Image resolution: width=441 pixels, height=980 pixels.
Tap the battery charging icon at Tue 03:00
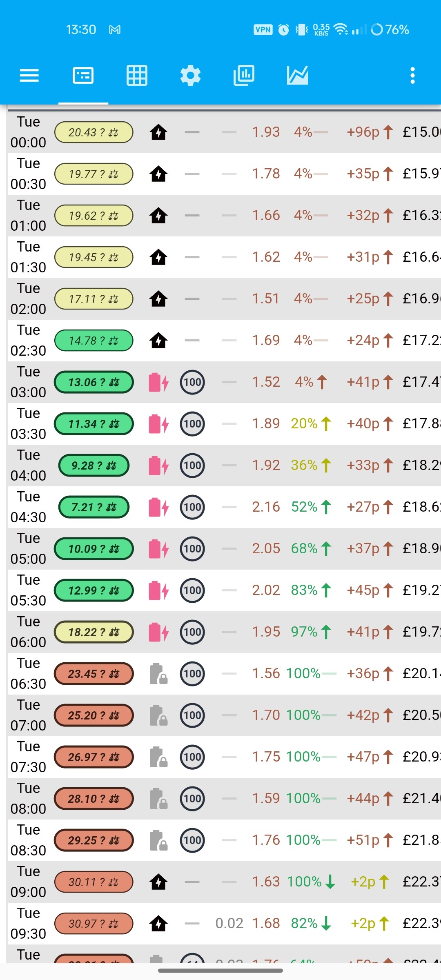(158, 382)
